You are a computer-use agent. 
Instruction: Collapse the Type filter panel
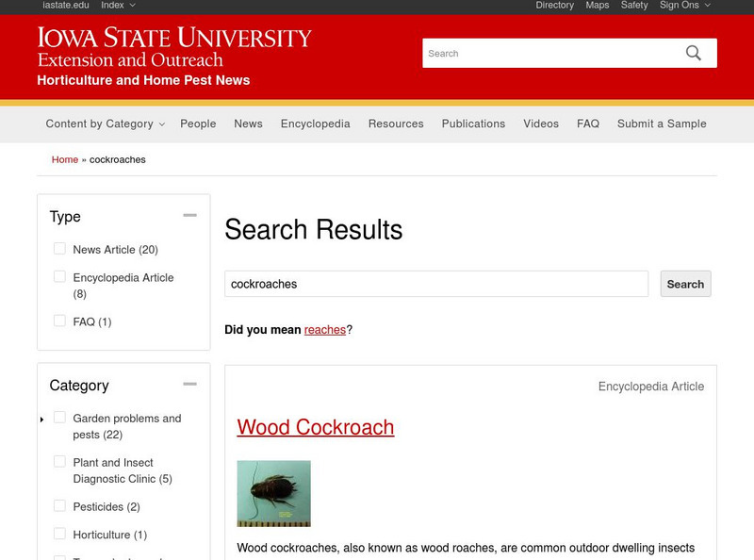pyautogui.click(x=191, y=215)
